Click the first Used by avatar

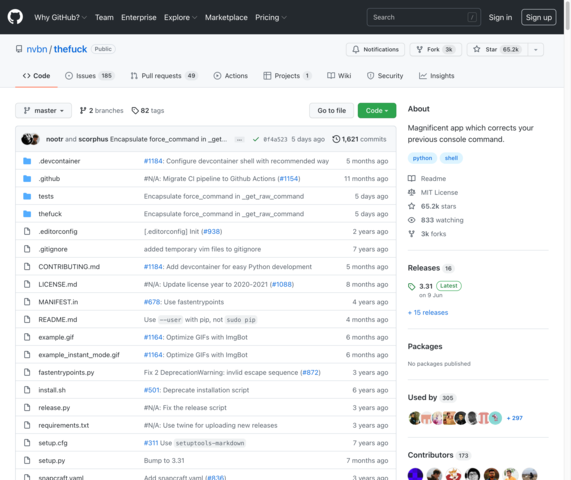pyautogui.click(x=414, y=418)
